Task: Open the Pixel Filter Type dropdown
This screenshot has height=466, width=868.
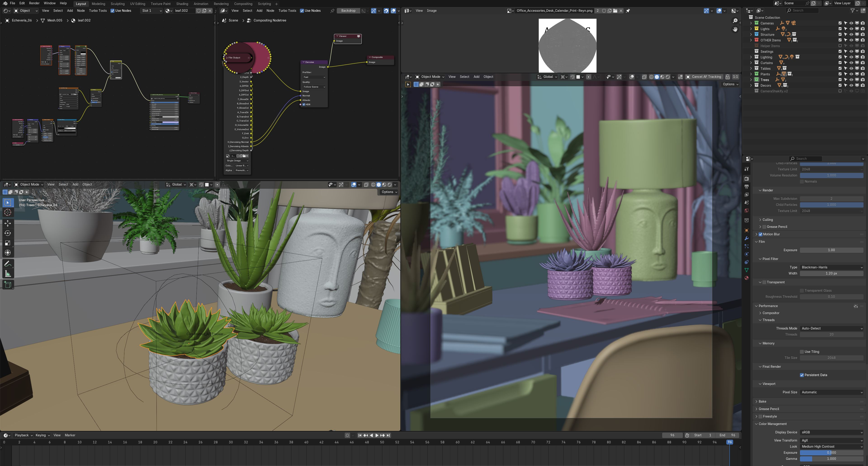Action: 831,267
